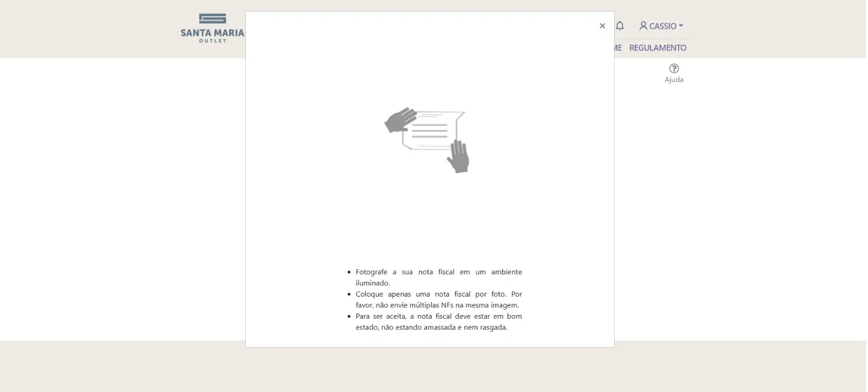This screenshot has height=392, width=868.
Task: Click the lower-right hand in the illustration
Action: coord(459,157)
